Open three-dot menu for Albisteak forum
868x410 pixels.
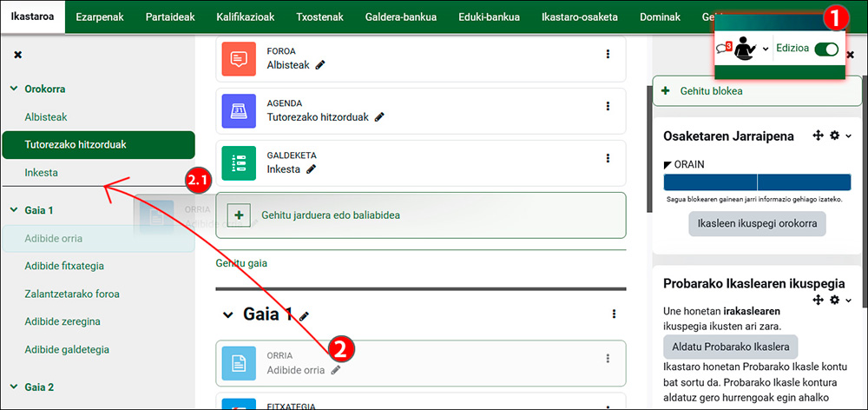pos(608,54)
